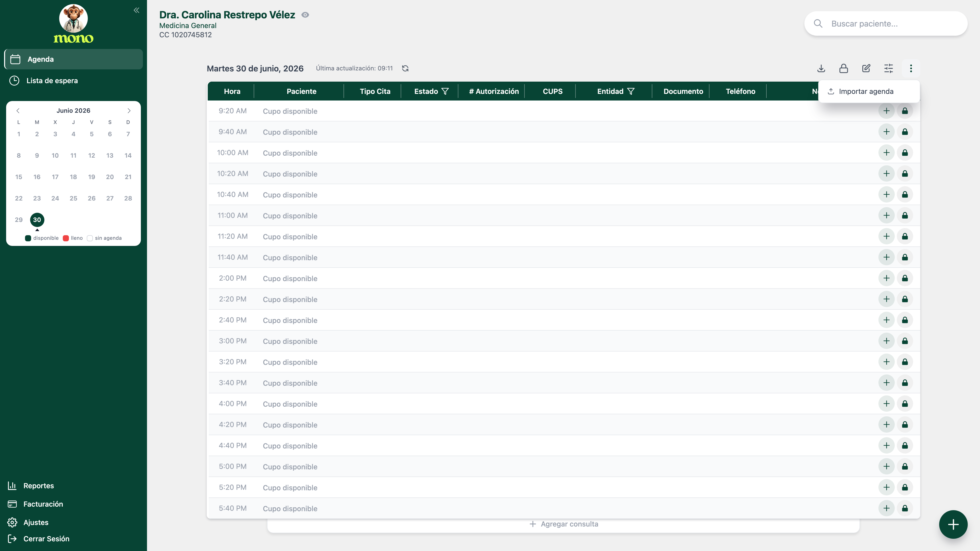Add appointment at 5:00 PM slot
This screenshot has height=551, width=980.
886,466
